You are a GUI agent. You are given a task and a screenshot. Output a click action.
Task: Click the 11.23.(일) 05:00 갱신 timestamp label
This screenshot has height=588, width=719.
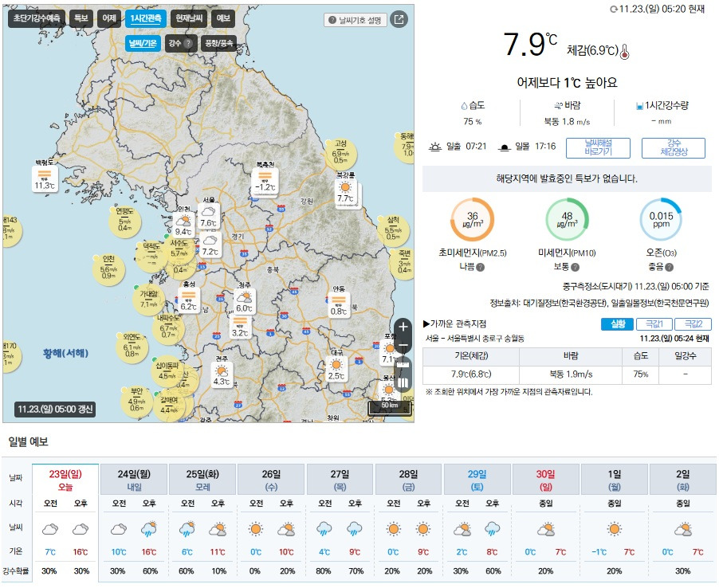(56, 409)
